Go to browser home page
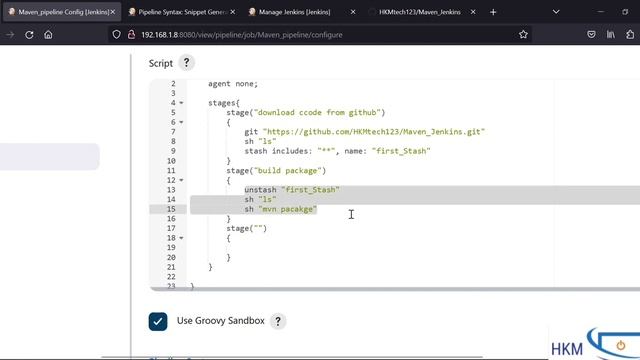 click(48, 35)
